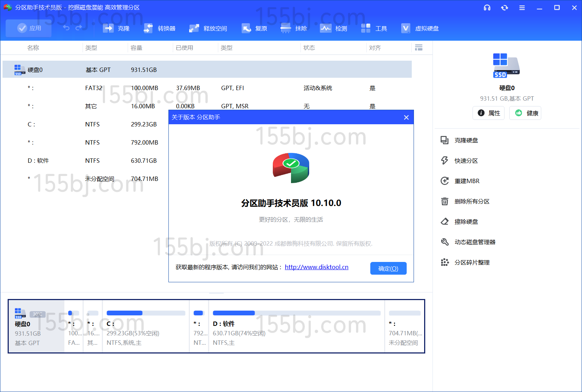Open the Virtual Disk (虚拟硬盘) tool
This screenshot has height=392, width=582.
pyautogui.click(x=420, y=28)
